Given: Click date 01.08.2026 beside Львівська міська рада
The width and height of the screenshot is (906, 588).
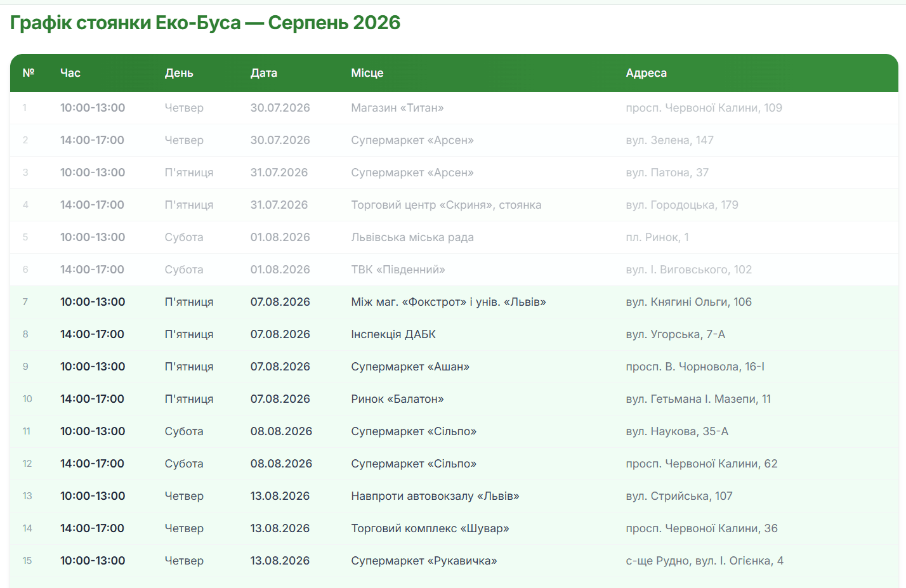Looking at the screenshot, I should pos(280,237).
